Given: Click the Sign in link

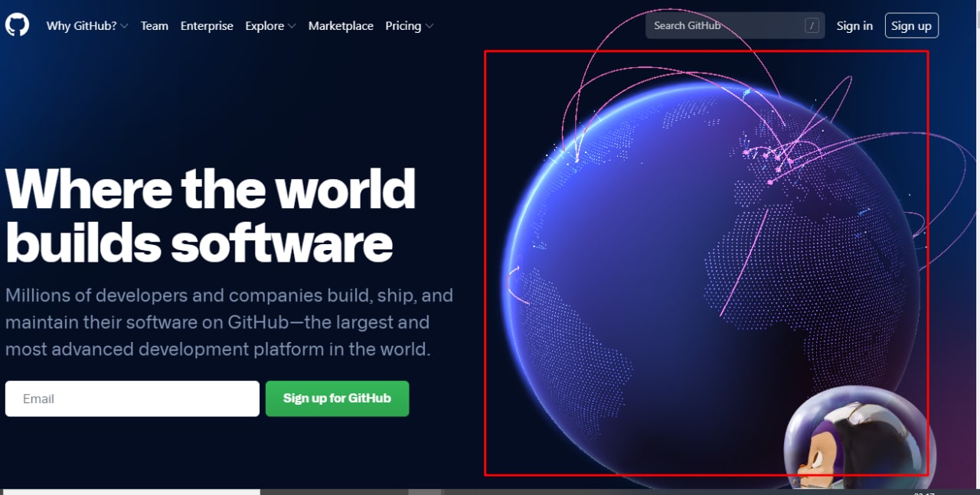Looking at the screenshot, I should [x=854, y=26].
